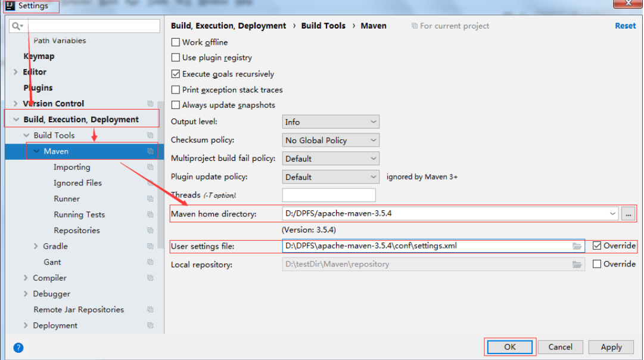The height and width of the screenshot is (360, 644).
Task: Click Build Tools in the breadcrumb
Action: point(323,26)
